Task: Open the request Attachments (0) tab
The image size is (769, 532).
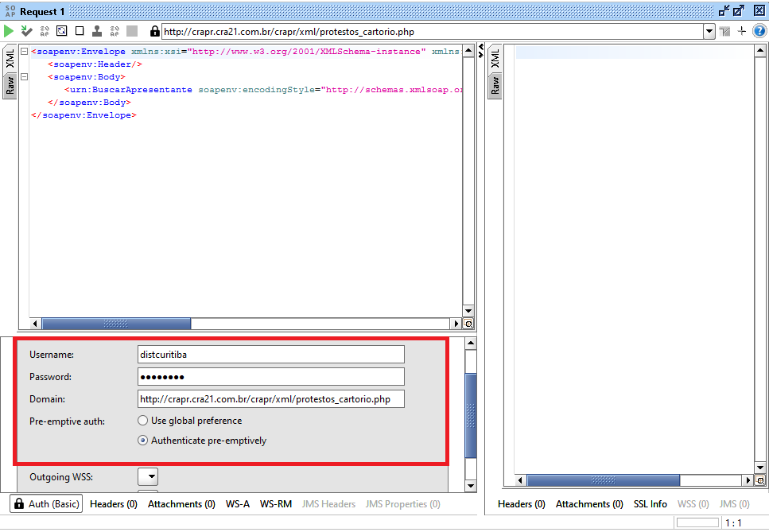Action: point(181,504)
